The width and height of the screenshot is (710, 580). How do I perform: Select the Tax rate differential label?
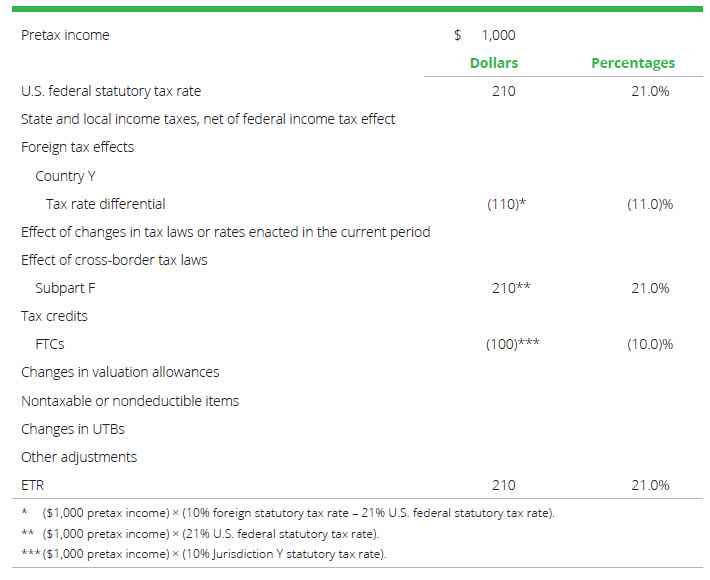[106, 204]
